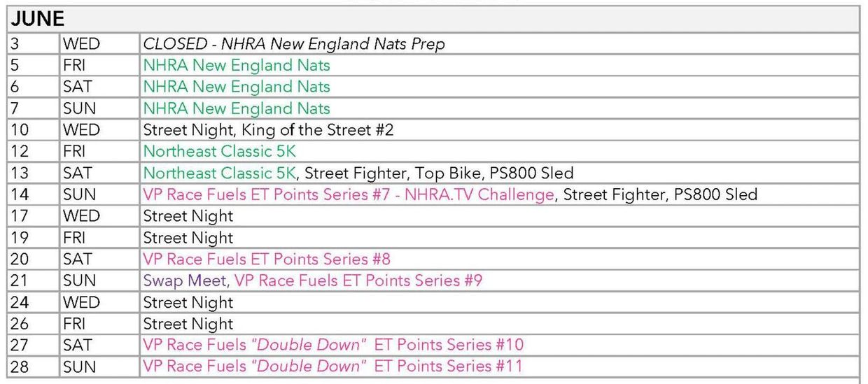Open VP Race Fuels ET Points Series #7
The image size is (868, 384).
tap(349, 194)
